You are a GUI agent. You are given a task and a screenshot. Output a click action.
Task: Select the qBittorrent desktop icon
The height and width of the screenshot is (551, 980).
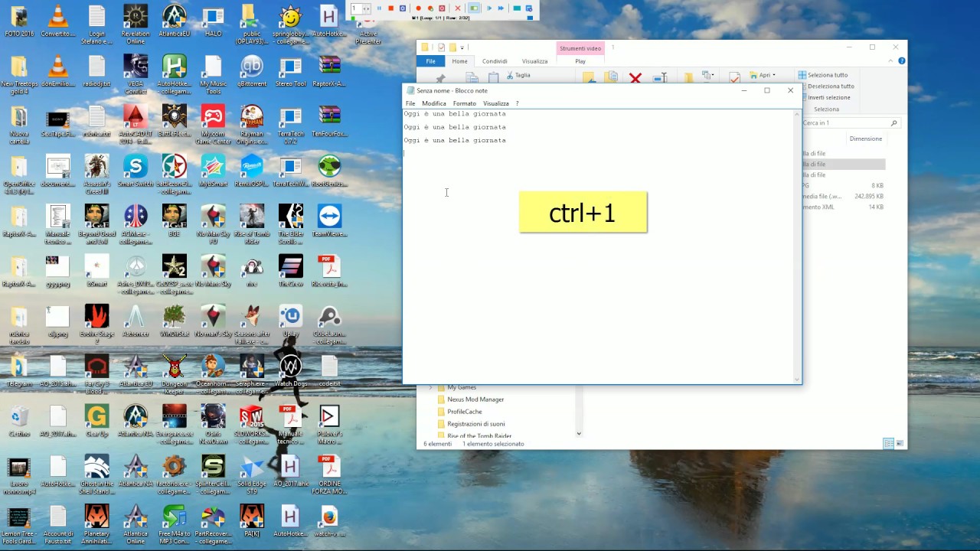[x=251, y=71]
